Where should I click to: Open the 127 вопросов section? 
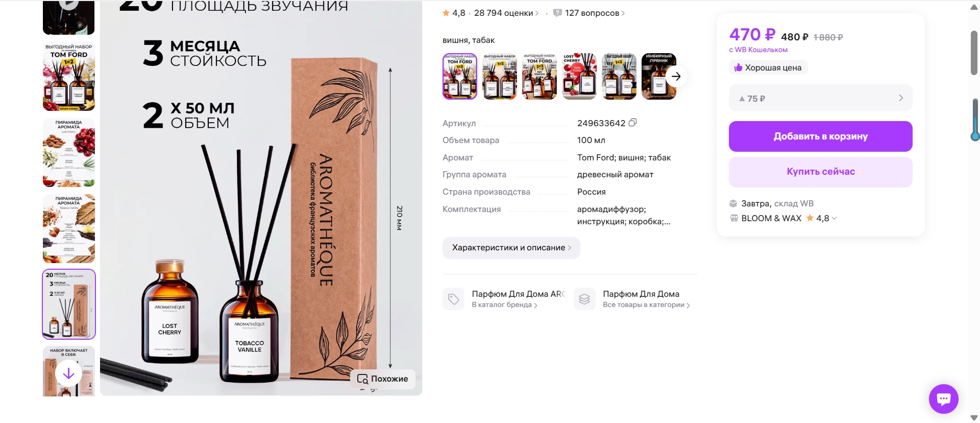point(595,13)
